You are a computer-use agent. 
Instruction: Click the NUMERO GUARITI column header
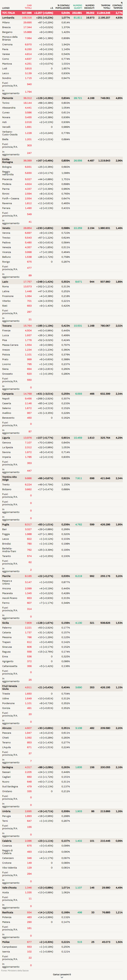point(77,7)
